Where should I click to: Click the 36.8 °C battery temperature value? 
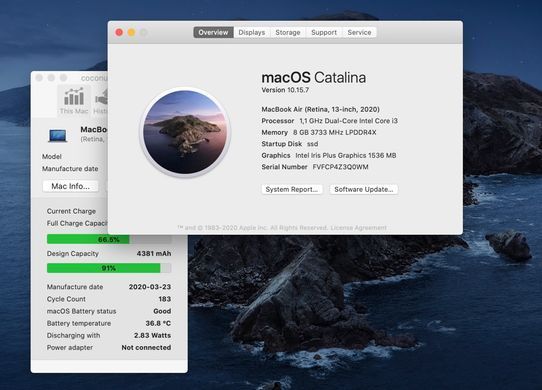[158, 323]
